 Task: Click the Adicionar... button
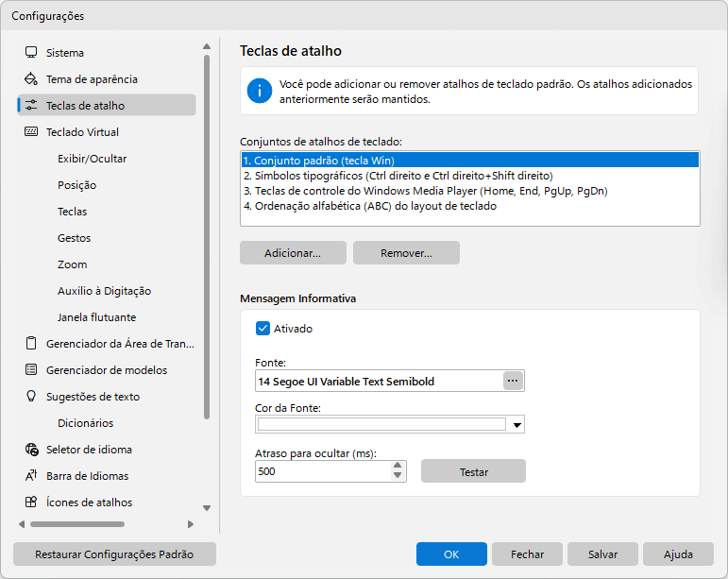[x=293, y=252]
